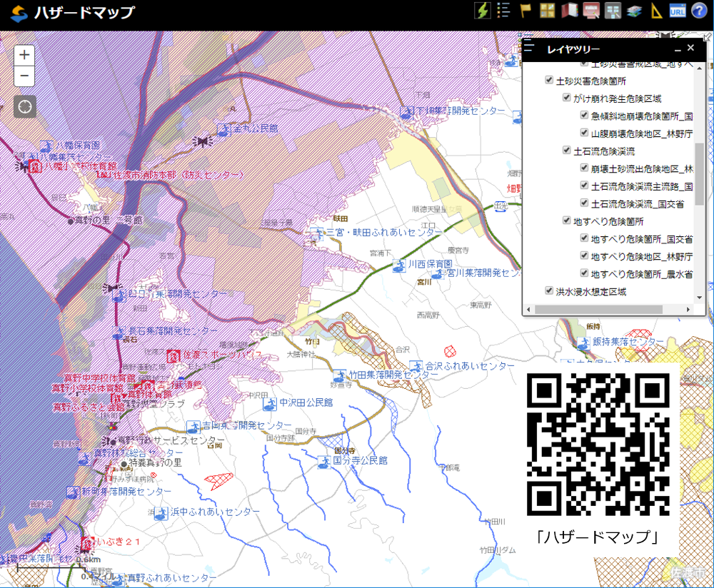Viewport: 714px width, 588px height.
Task: Open the legend list icon in the toolbar
Action: pos(503,10)
